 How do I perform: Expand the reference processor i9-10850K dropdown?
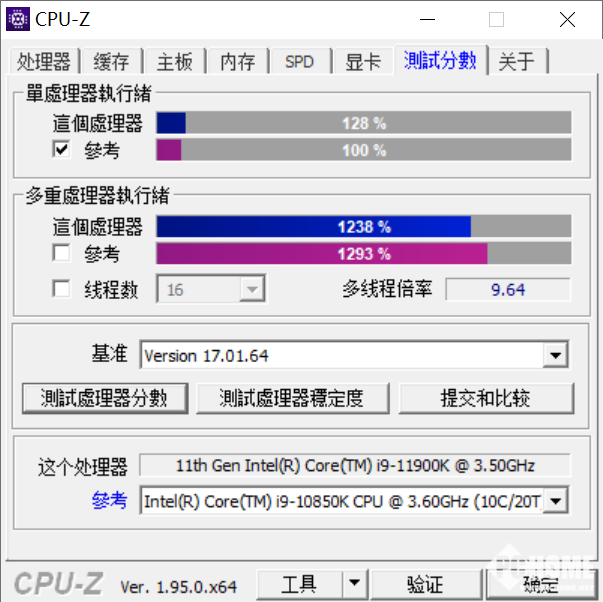click(556, 500)
